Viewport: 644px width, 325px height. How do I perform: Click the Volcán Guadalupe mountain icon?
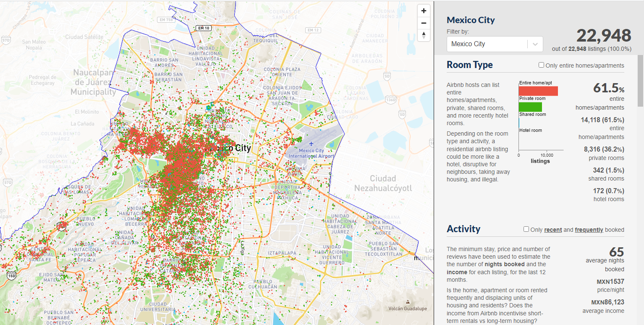(408, 301)
